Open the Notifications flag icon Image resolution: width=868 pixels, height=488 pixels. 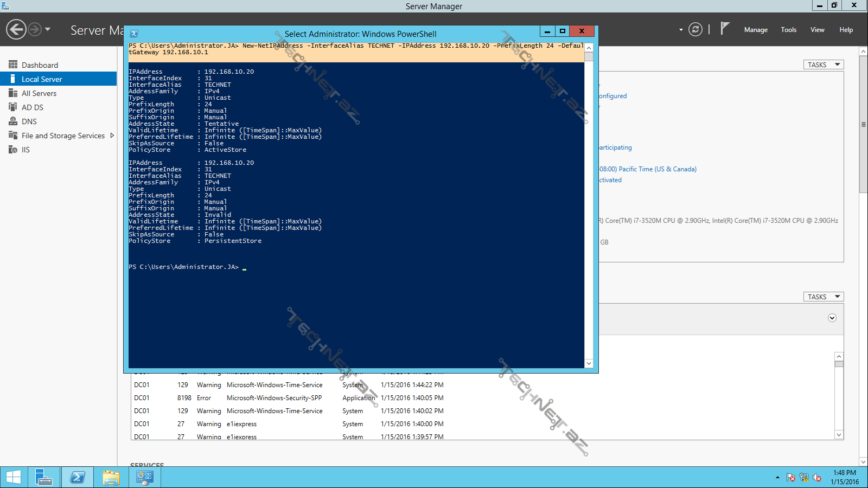coord(724,29)
